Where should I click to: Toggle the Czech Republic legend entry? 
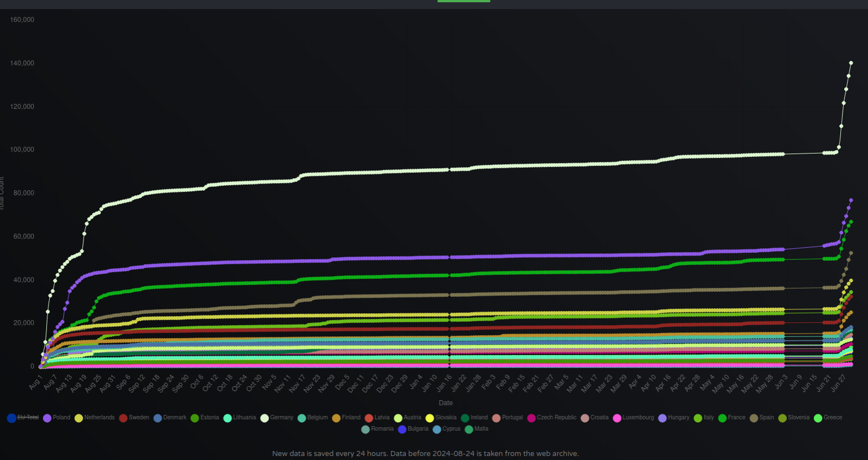pos(551,418)
